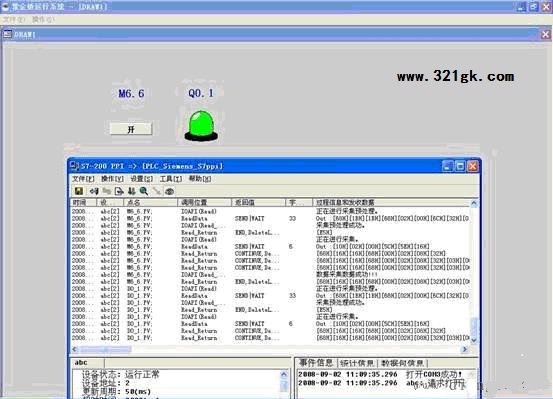Click the save icon in toolbar
The height and width of the screenshot is (399, 553).
coord(79,191)
